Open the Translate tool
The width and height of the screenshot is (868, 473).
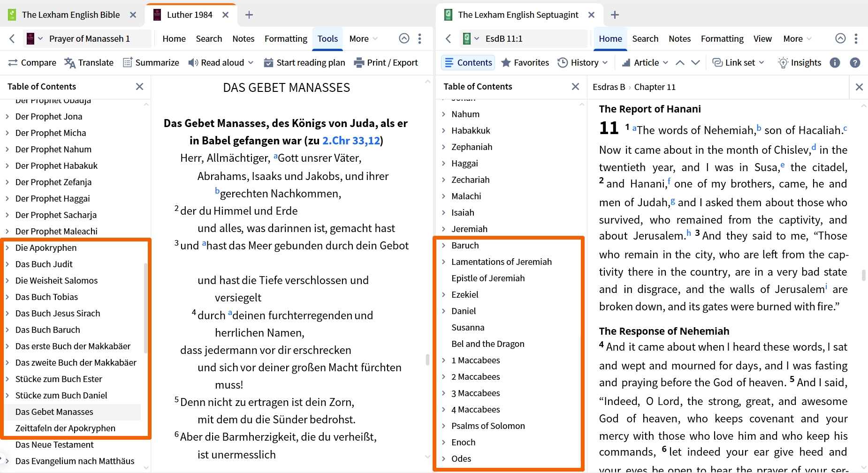coord(89,63)
